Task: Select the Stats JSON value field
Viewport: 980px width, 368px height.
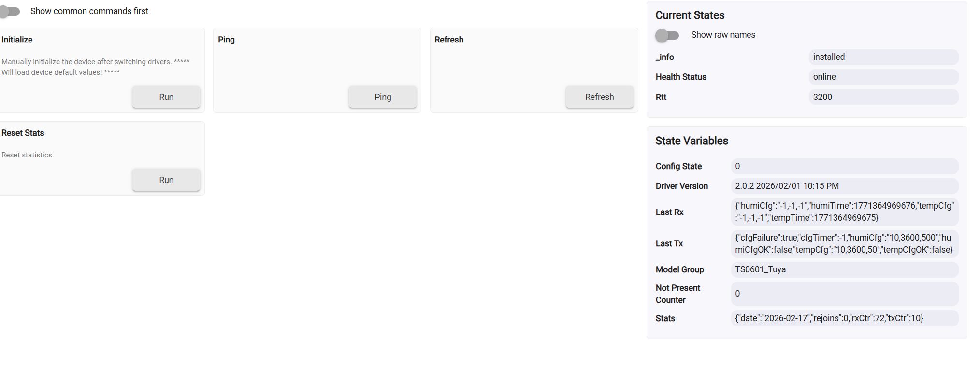Action: pos(844,318)
